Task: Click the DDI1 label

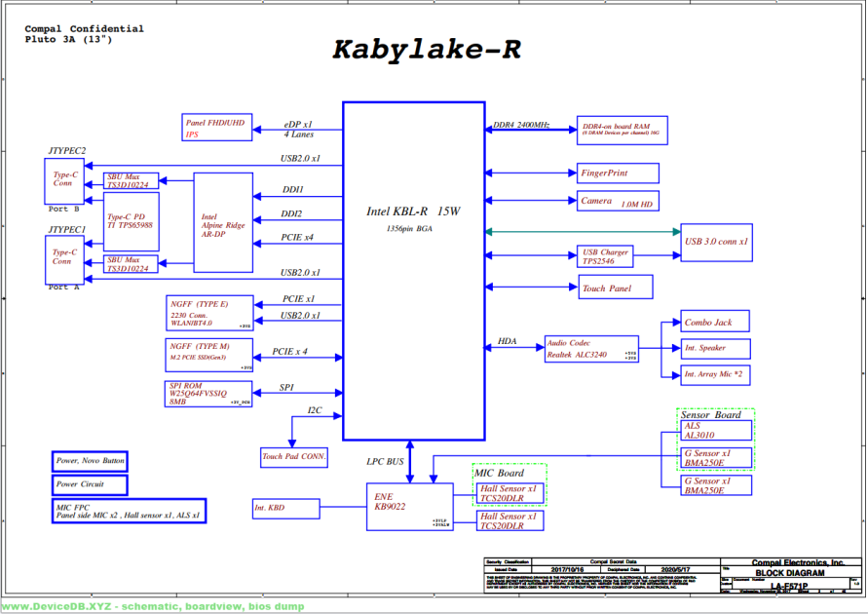Action: pos(292,190)
